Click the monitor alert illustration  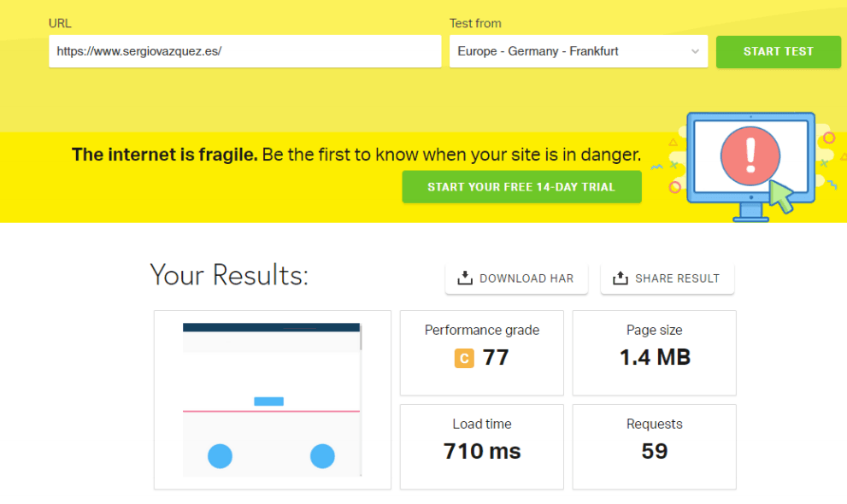pyautogui.click(x=750, y=167)
